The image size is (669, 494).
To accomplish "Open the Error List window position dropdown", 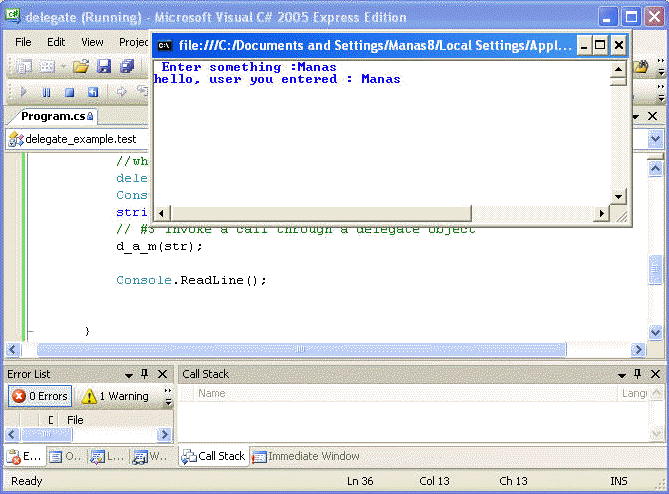I will pyautogui.click(x=129, y=374).
